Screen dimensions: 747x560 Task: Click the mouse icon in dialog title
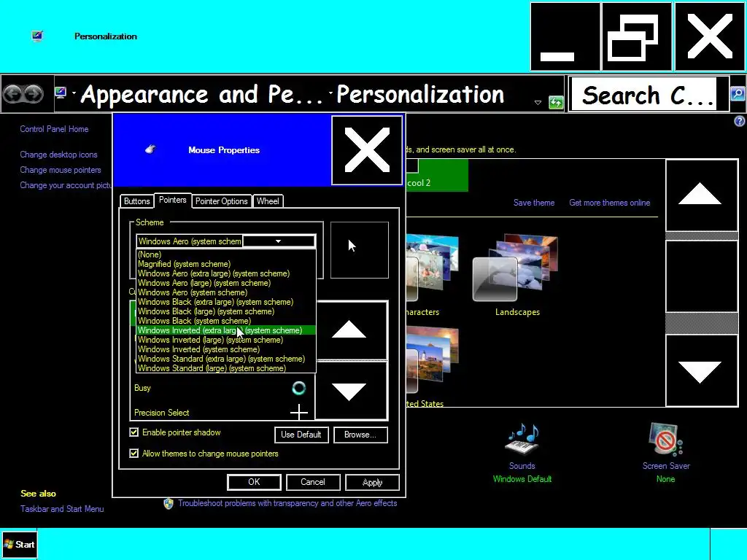tap(150, 149)
